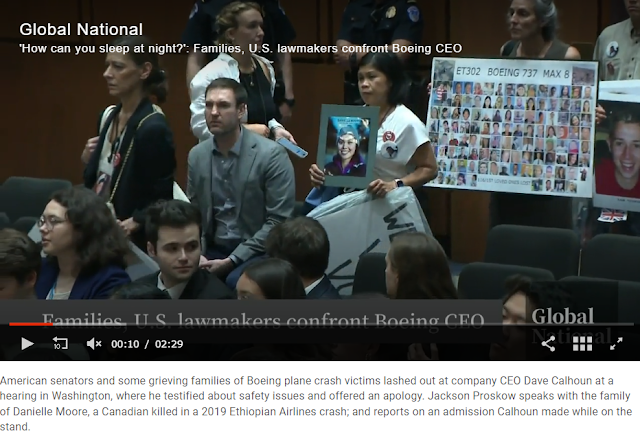Open the more videos grid

(x=582, y=344)
